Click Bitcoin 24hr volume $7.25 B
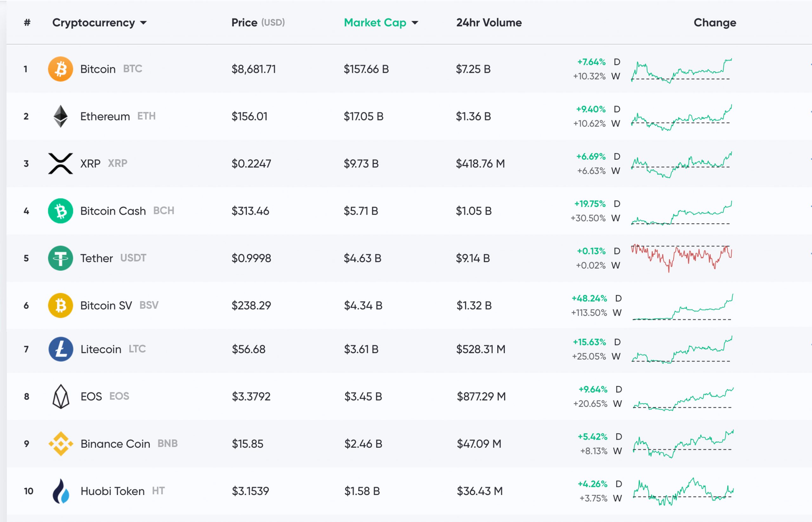812x522 pixels. tap(473, 69)
